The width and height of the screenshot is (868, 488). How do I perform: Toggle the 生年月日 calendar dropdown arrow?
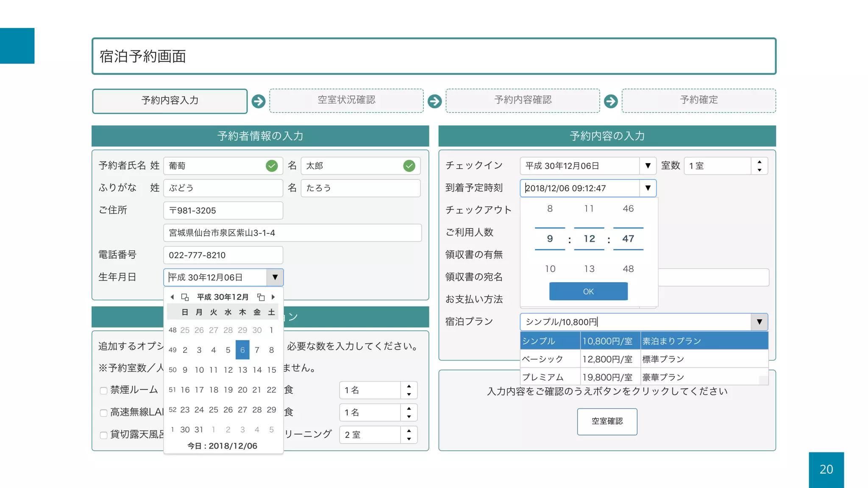click(275, 277)
